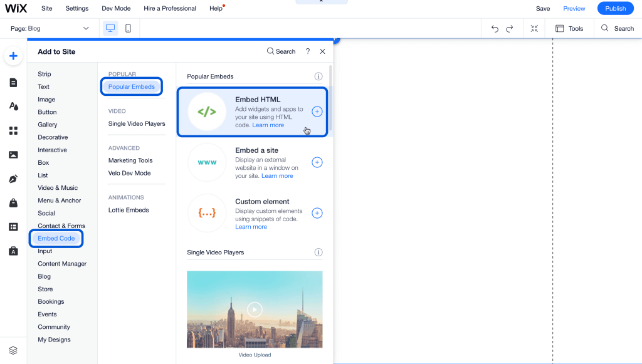The width and height of the screenshot is (642, 364).
Task: Open the Add Apps grid icon
Action: coord(13,131)
